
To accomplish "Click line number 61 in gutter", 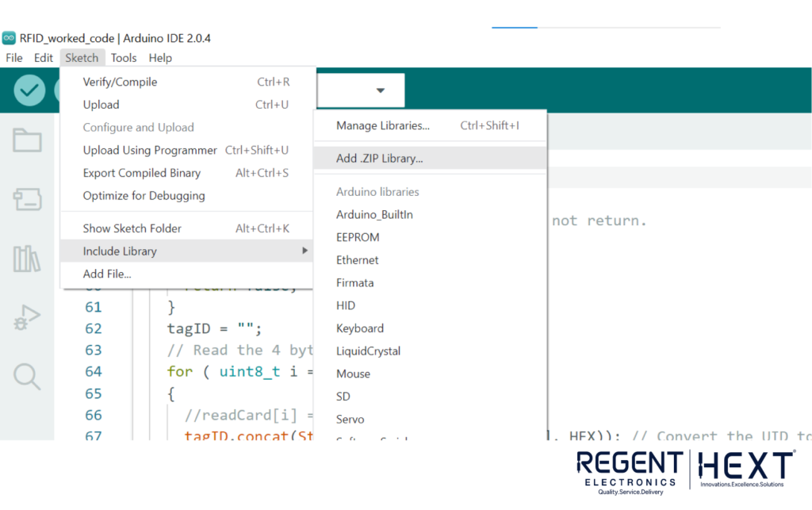I will (94, 307).
